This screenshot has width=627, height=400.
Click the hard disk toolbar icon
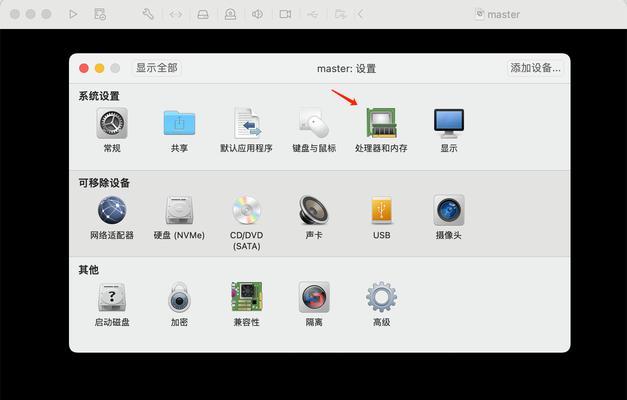tap(203, 14)
